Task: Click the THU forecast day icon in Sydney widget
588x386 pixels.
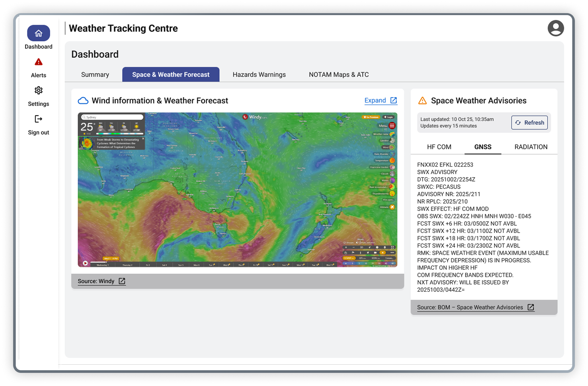Action: tap(111, 126)
